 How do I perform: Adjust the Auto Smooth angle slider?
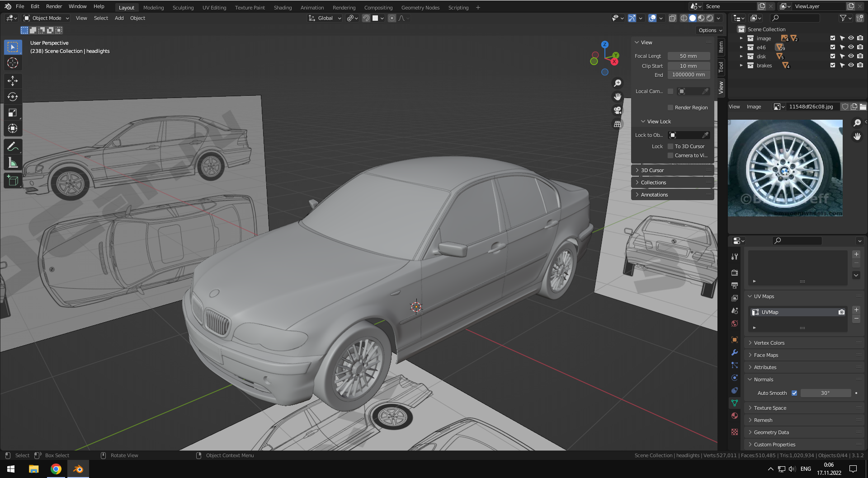[825, 393]
